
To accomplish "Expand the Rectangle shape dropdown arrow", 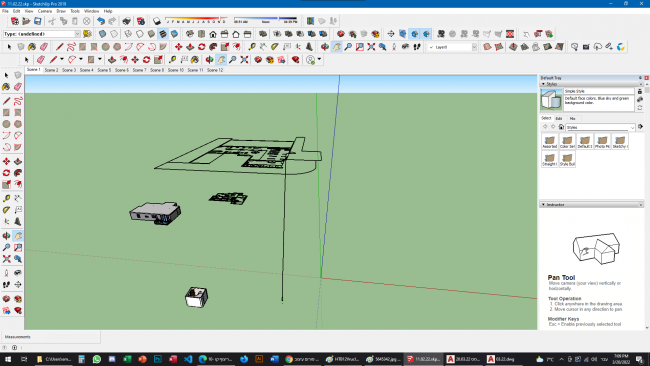I will click(x=99, y=60).
